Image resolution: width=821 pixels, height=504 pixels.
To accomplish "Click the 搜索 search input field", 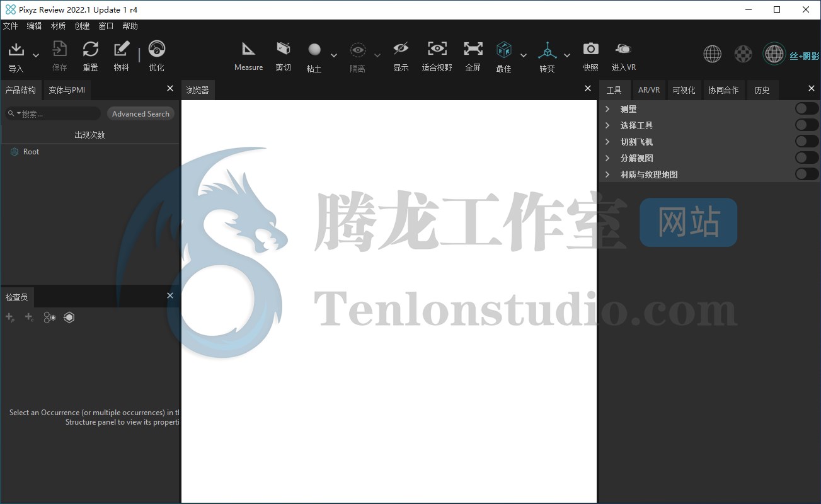I will [53, 114].
